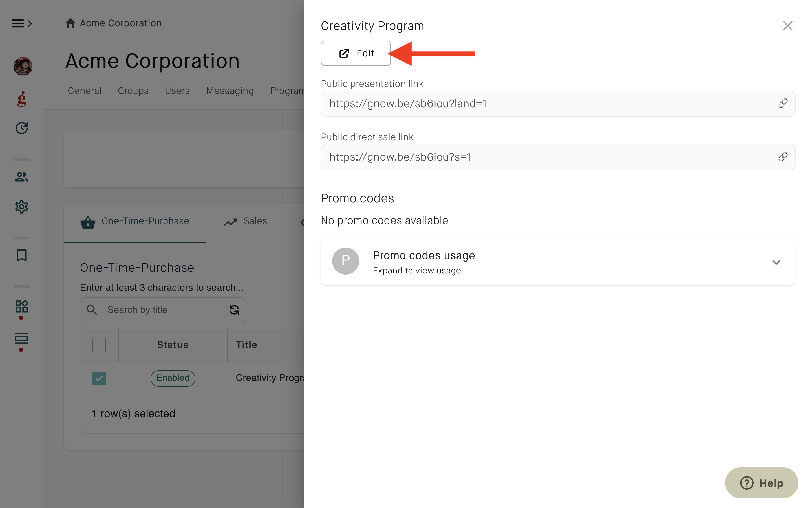
Task: Click the public direct sale link field
Action: (558, 157)
